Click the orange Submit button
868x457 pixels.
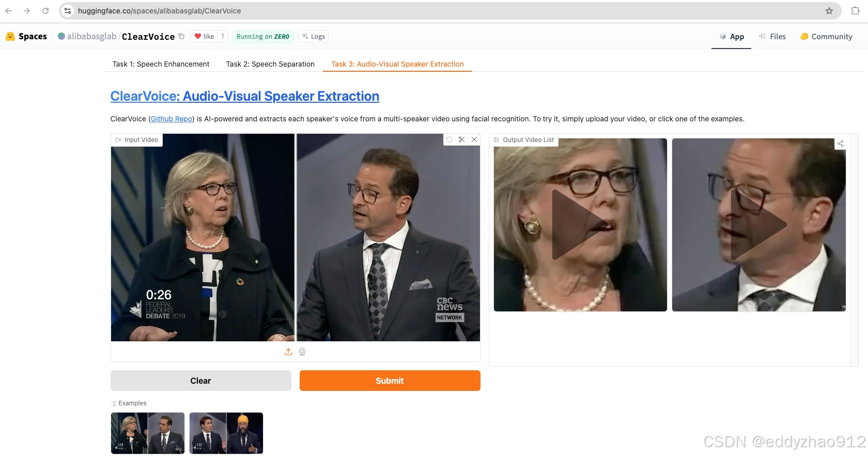coord(390,381)
